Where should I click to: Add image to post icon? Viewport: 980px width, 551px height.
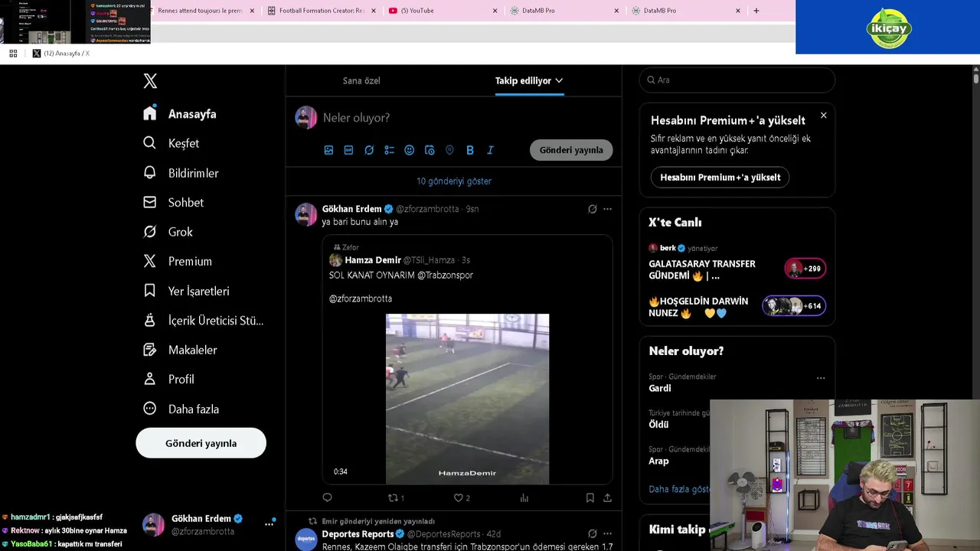click(x=328, y=150)
